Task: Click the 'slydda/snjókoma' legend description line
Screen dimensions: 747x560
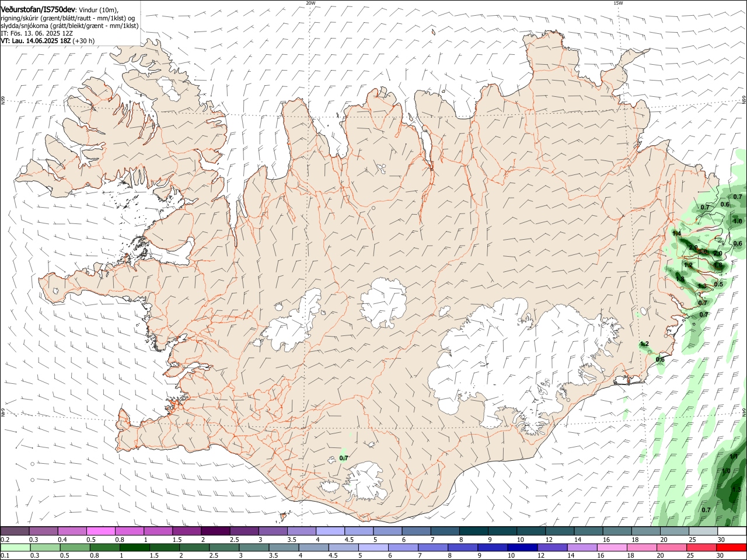Action: pos(69,26)
